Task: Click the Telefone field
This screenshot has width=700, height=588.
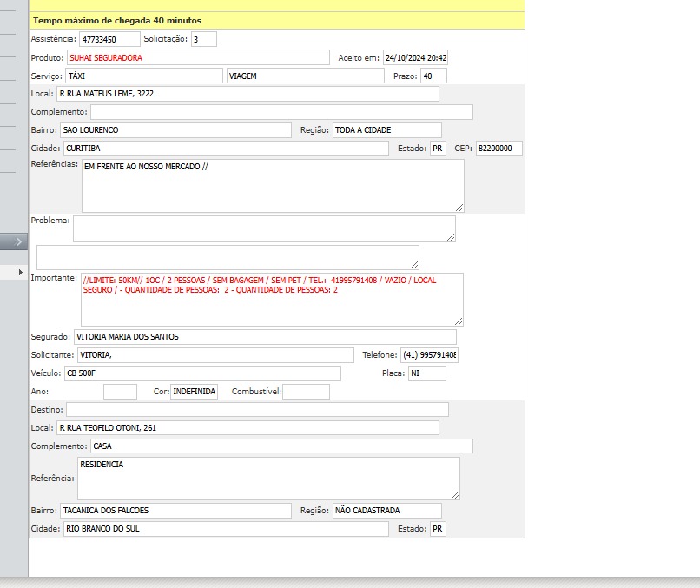Action: coord(429,355)
